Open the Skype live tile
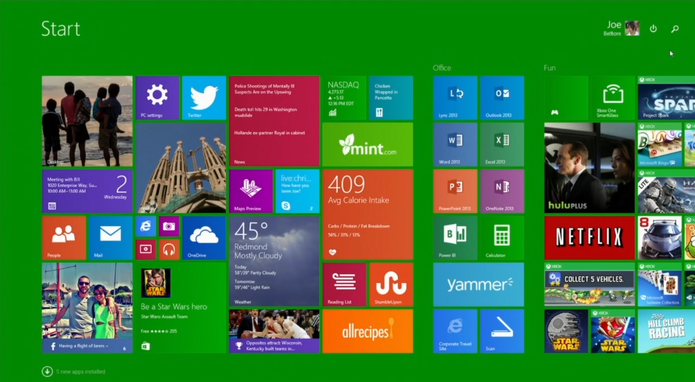The width and height of the screenshot is (695, 382). click(297, 191)
